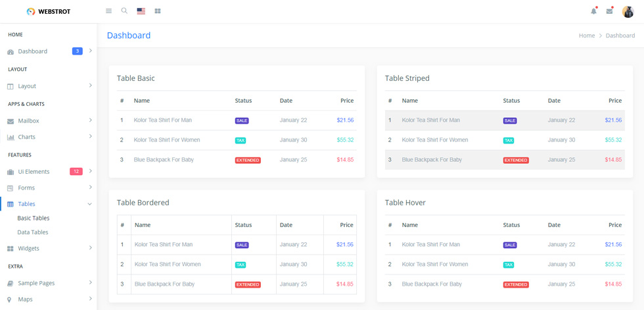Open Data Tables submenu item
This screenshot has height=310, width=644.
pyautogui.click(x=33, y=232)
